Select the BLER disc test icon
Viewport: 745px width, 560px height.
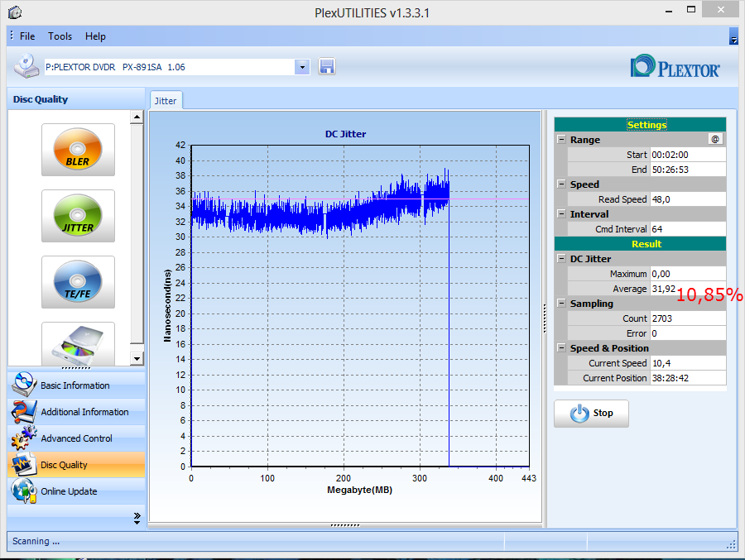[78, 150]
